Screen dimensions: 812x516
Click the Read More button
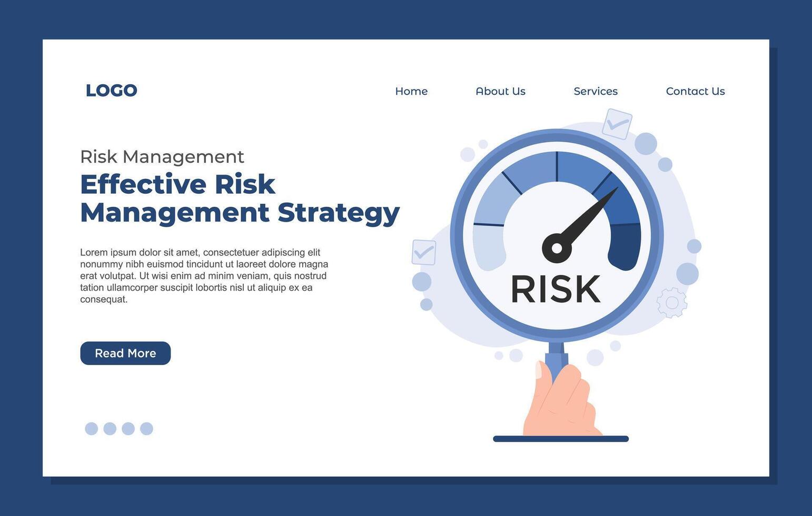click(x=125, y=353)
